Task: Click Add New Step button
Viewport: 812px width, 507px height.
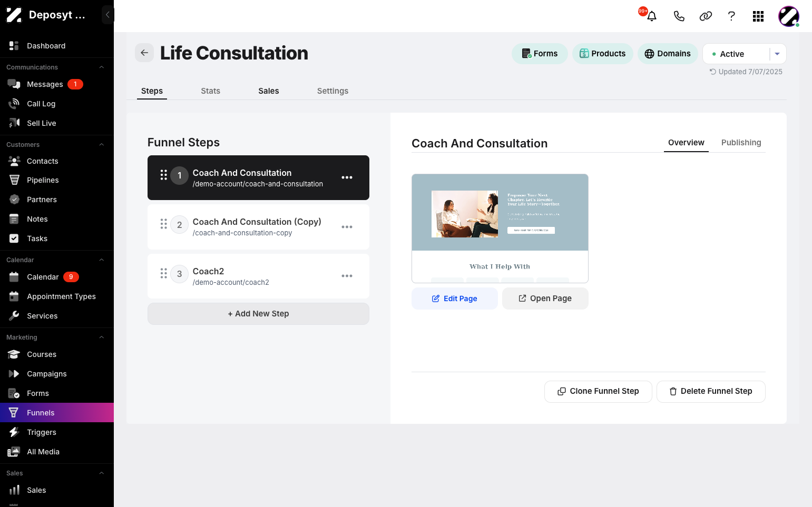Action: pyautogui.click(x=258, y=314)
